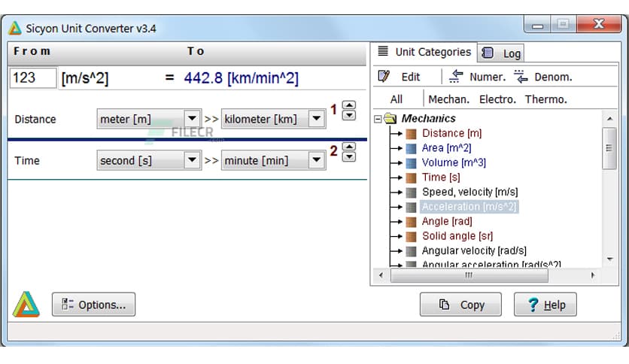This screenshot has height=364, width=629.
Task: Click the From value input field containing 123
Action: pyautogui.click(x=33, y=77)
